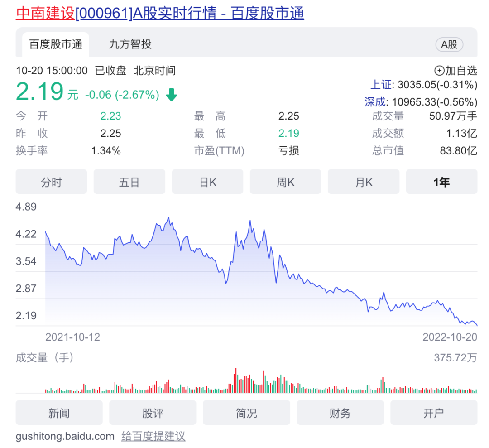Click the 开户 account button
The height and width of the screenshot is (448, 489).
point(434,413)
